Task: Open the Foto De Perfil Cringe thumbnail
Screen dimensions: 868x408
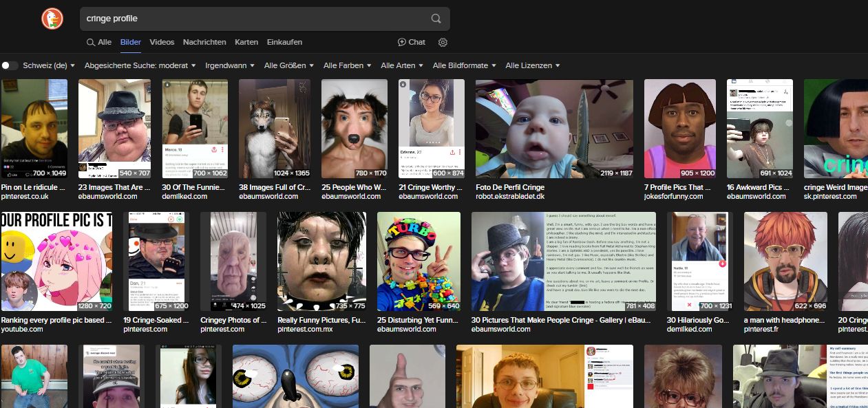Action: 554,129
